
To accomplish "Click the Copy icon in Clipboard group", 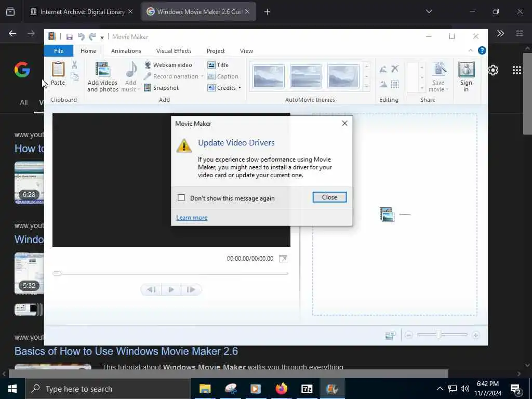I will tap(75, 77).
